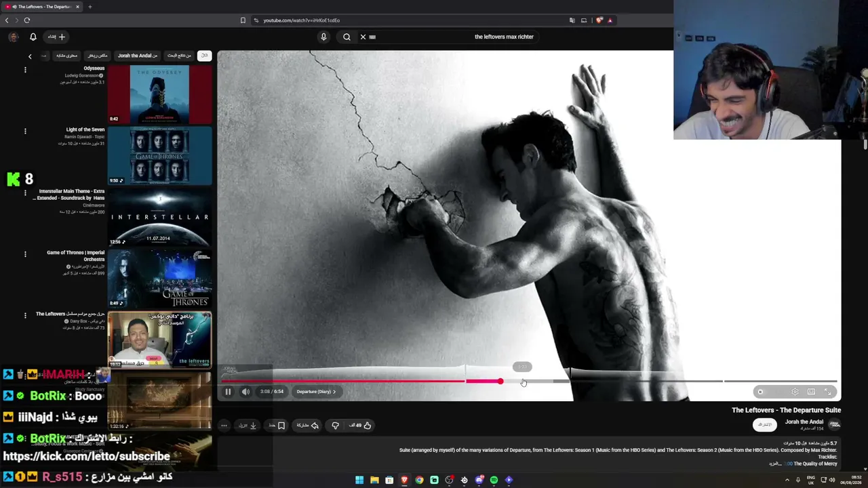
Task: Go back in the browser
Action: click(7, 20)
